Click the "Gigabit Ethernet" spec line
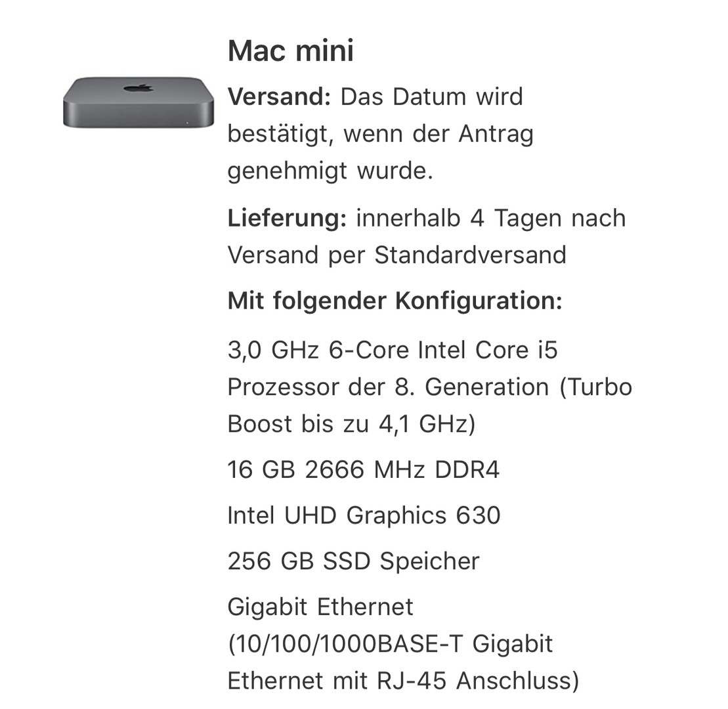Viewport: 728px width, 709px height. [320, 607]
